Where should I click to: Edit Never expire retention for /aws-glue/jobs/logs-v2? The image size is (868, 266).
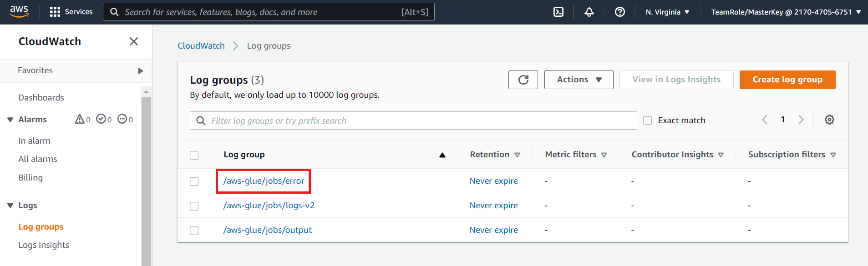point(494,206)
